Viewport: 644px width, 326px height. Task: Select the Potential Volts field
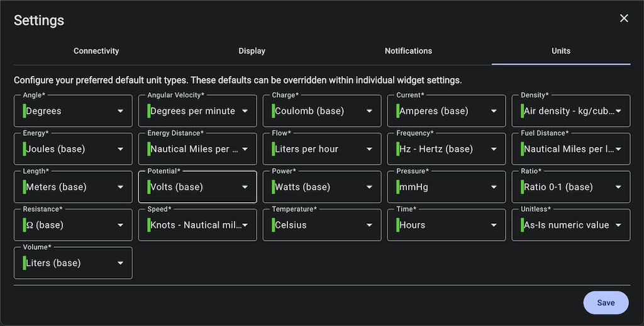(x=197, y=187)
